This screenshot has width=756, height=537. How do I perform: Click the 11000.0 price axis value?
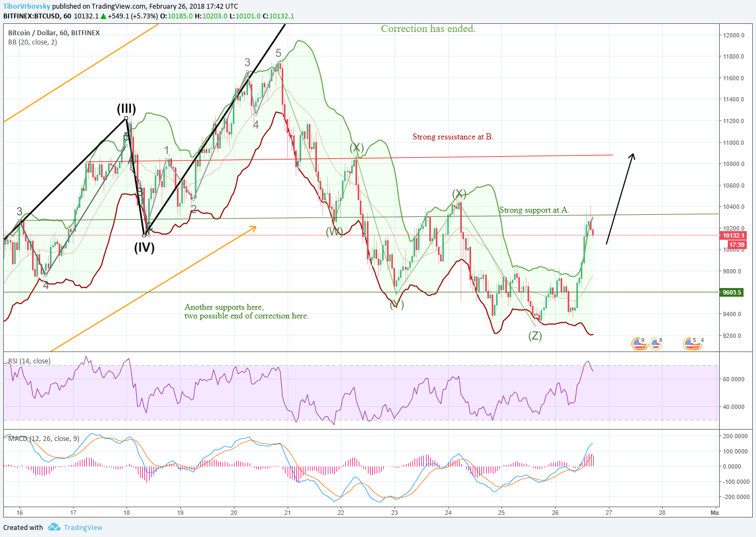click(734, 143)
